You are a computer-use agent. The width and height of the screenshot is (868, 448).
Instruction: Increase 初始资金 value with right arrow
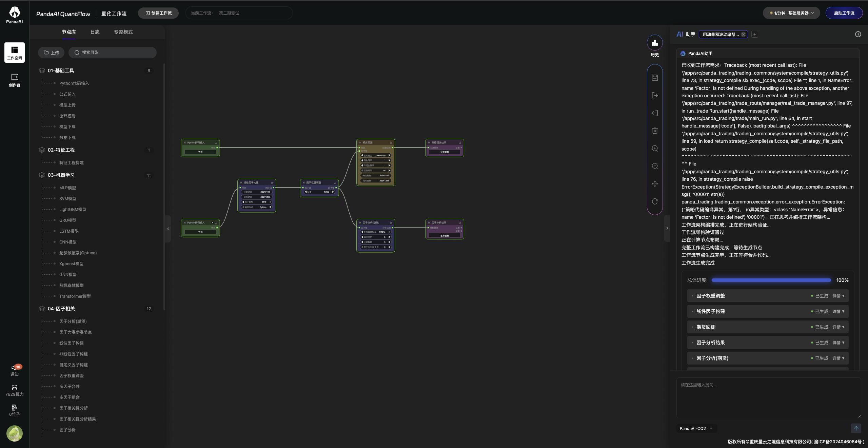[389, 156]
